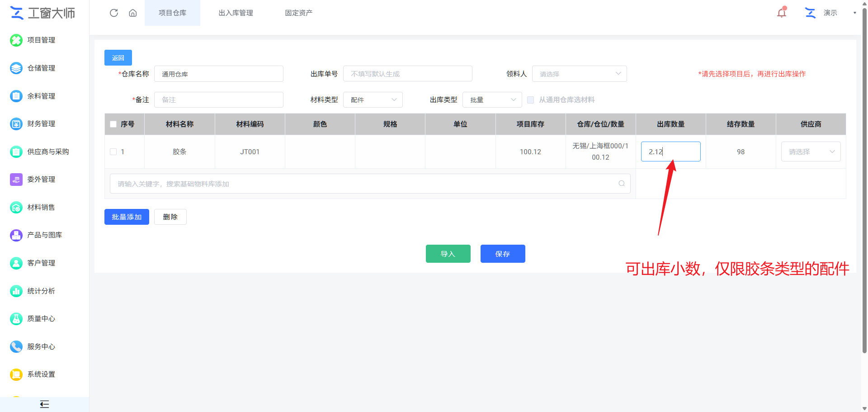Switch to 出入库管理 tab

pyautogui.click(x=236, y=13)
